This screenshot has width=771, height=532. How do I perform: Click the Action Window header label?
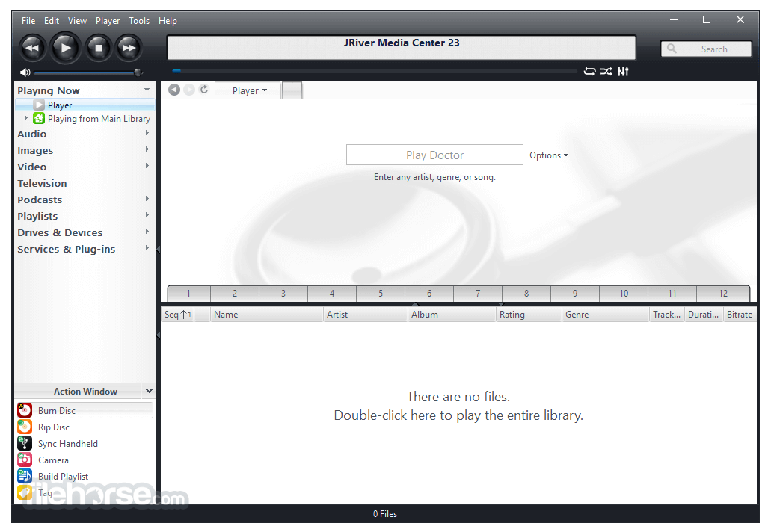pyautogui.click(x=85, y=391)
